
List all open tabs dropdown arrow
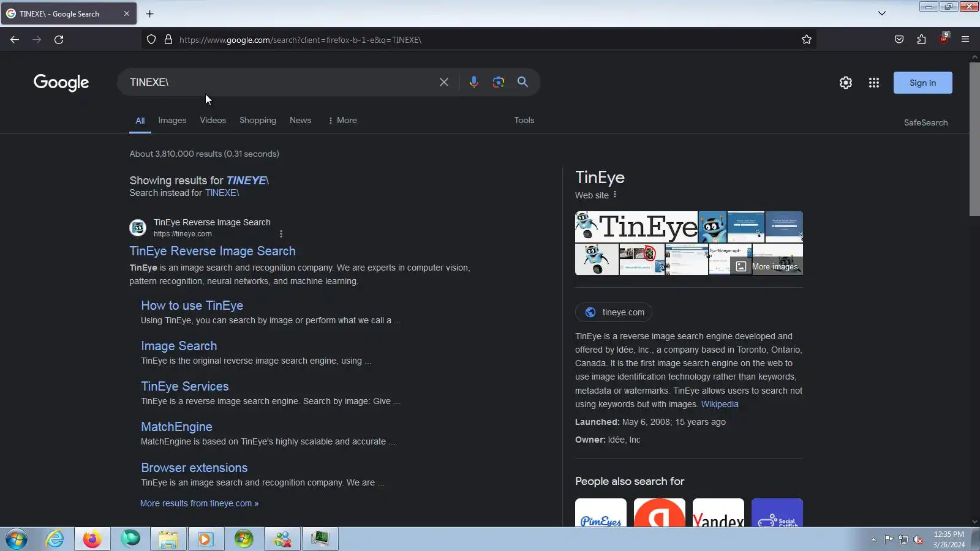[x=882, y=13]
